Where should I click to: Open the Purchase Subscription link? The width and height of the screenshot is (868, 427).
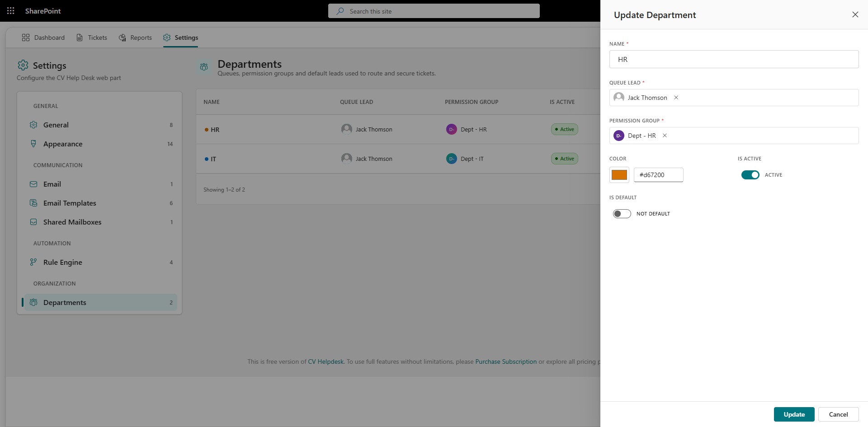[x=506, y=361]
